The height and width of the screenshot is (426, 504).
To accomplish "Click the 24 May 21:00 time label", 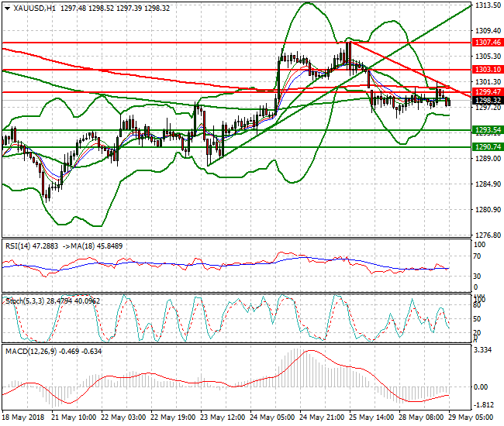I will (322, 417).
